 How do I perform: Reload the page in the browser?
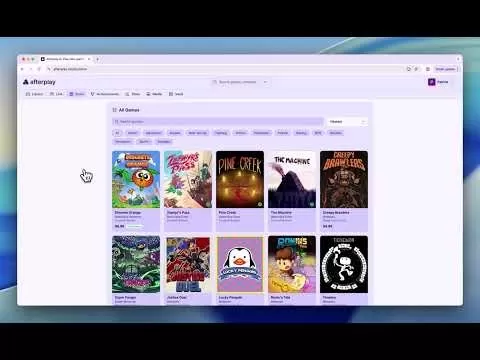pos(39,69)
